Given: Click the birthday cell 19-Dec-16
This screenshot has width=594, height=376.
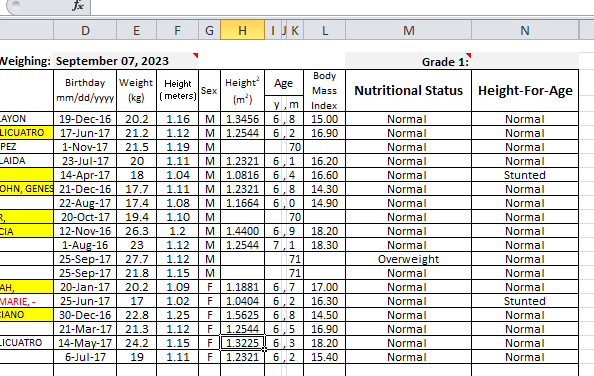Looking at the screenshot, I should pos(85,119).
